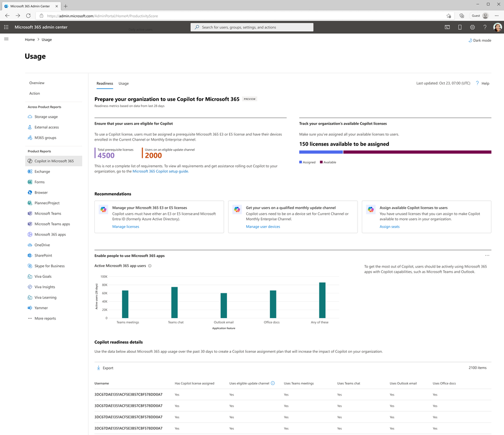Click the Yammer icon in sidebar
The image size is (504, 435).
click(30, 308)
